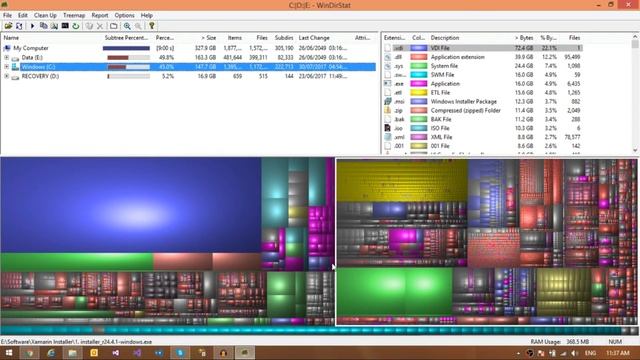This screenshot has height=360, width=640.
Task: Select the 'XML File' extension row
Action: tap(483, 137)
